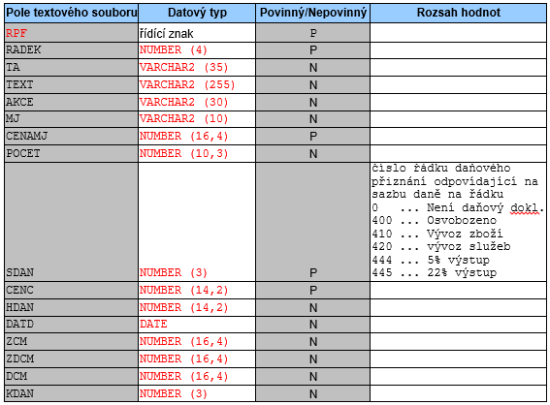
Task: Click the '444 ... 5% výstup' line
Action: pyautogui.click(x=431, y=260)
